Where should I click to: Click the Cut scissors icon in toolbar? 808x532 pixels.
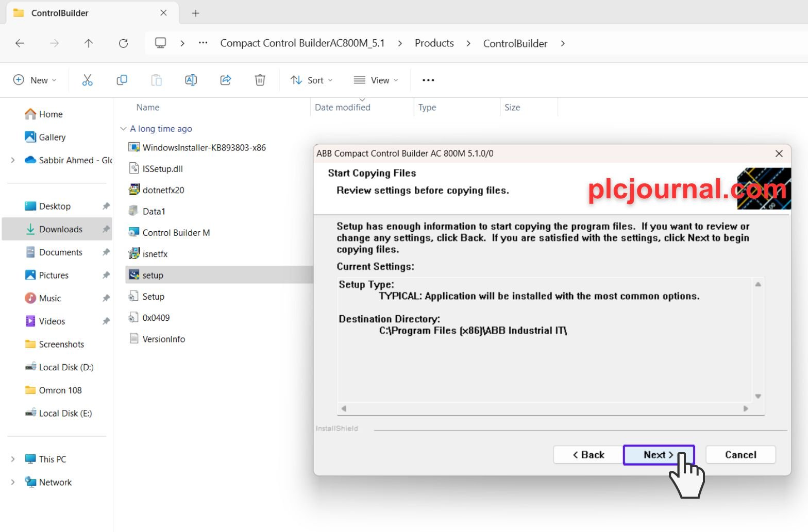tap(87, 80)
